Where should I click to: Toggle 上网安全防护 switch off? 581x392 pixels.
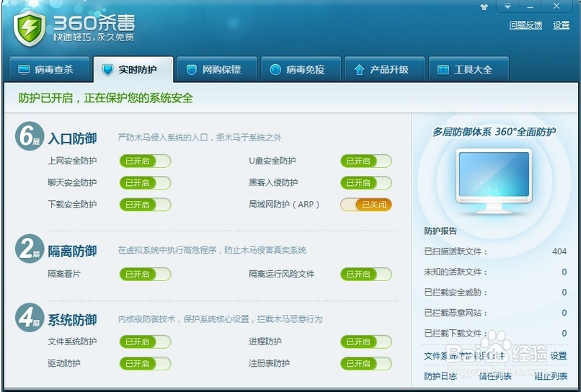(145, 161)
